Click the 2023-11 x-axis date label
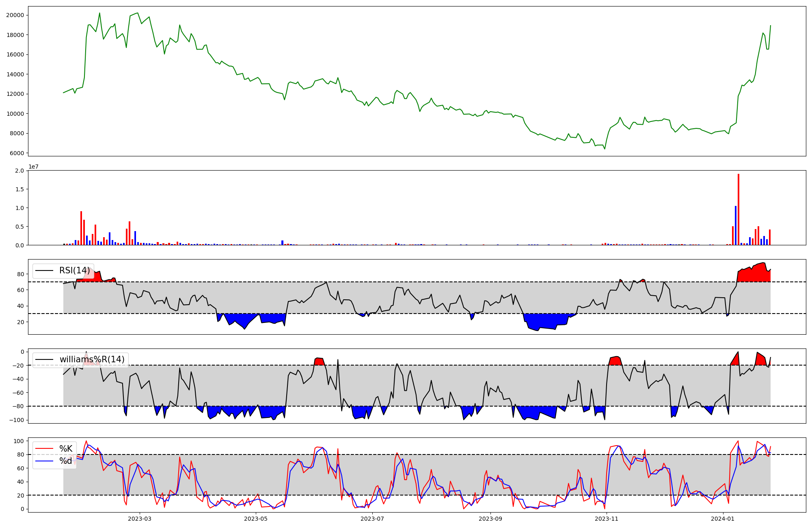The height and width of the screenshot is (528, 812). pyautogui.click(x=607, y=519)
